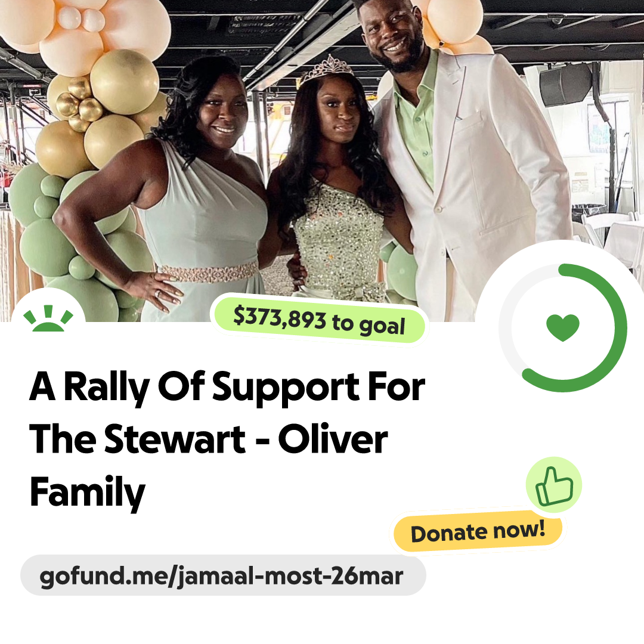Click the green heart icon

tap(563, 327)
